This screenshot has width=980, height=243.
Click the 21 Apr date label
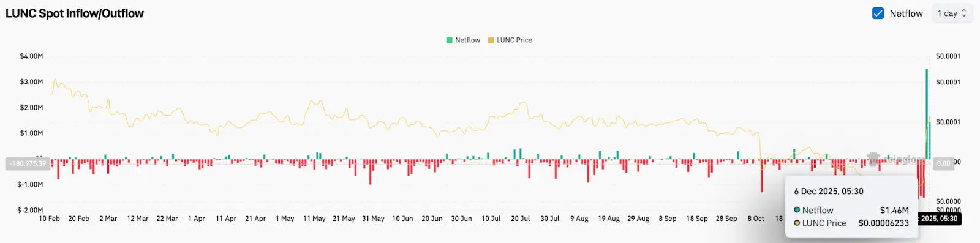[255, 219]
